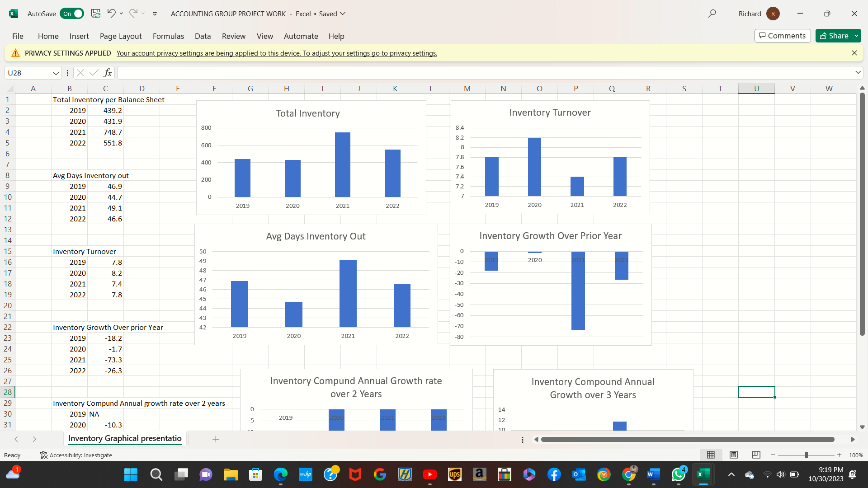
Task: Expand the Quick Access Toolbar dropdown arrow
Action: coord(155,13)
